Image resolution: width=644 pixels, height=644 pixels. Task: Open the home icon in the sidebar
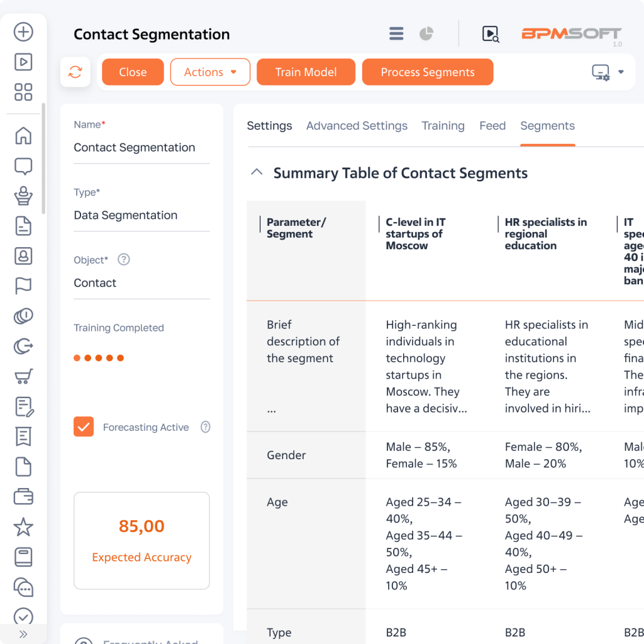coord(23,135)
